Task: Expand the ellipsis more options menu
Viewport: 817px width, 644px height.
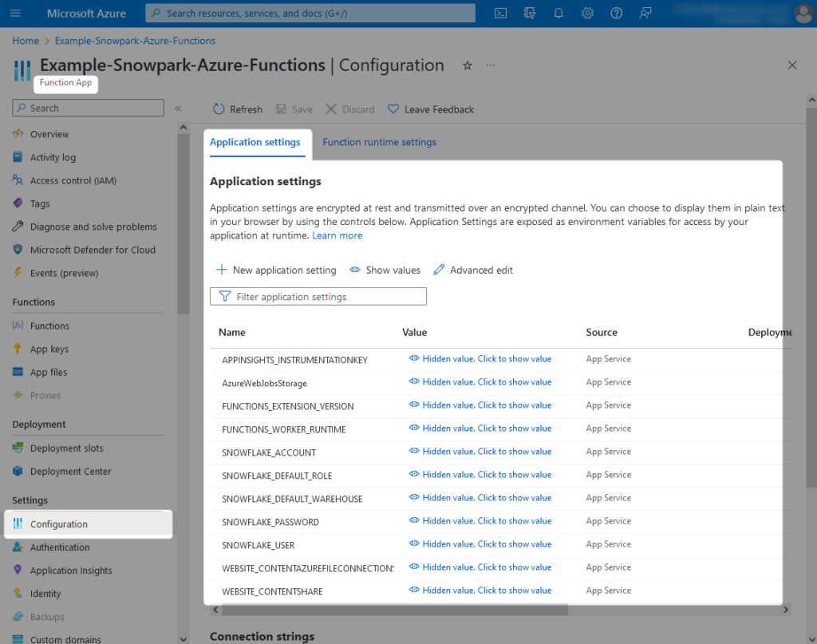Action: click(491, 65)
